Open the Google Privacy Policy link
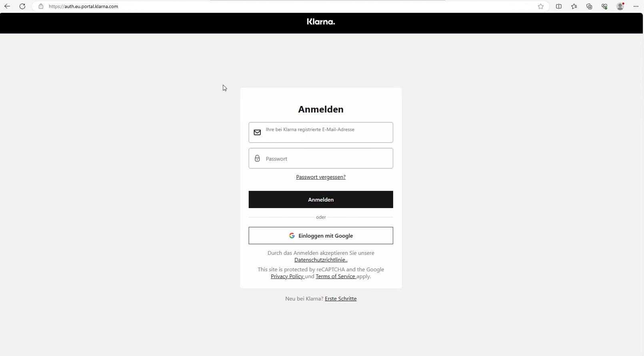This screenshot has width=644, height=356. (x=287, y=276)
